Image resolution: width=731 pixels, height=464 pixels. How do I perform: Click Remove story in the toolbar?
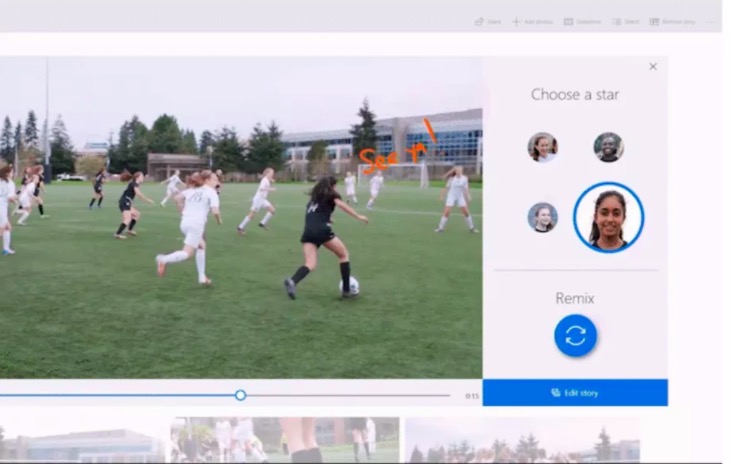[x=674, y=21]
